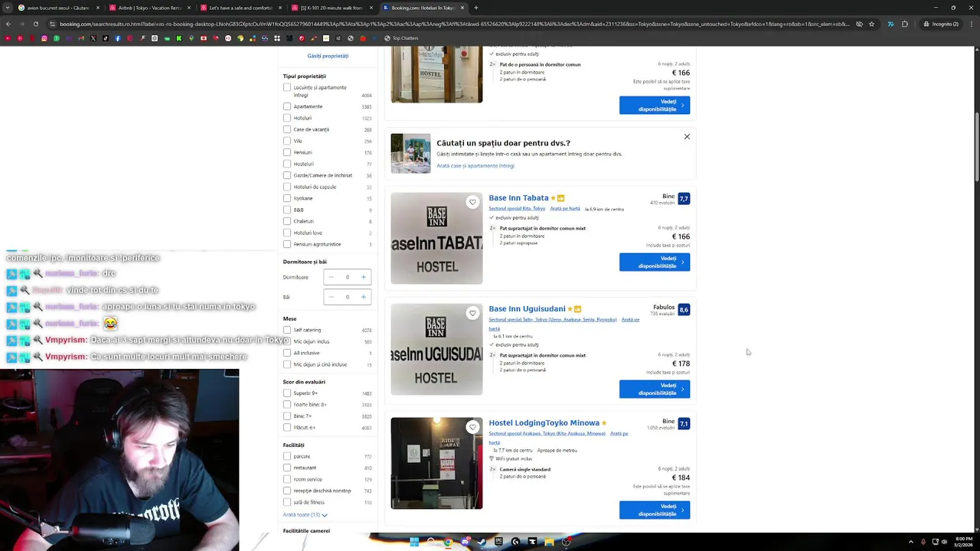Image resolution: width=980 pixels, height=551 pixels.
Task: Open Hostel LodgingToyko Minowa title link
Action: (x=544, y=422)
